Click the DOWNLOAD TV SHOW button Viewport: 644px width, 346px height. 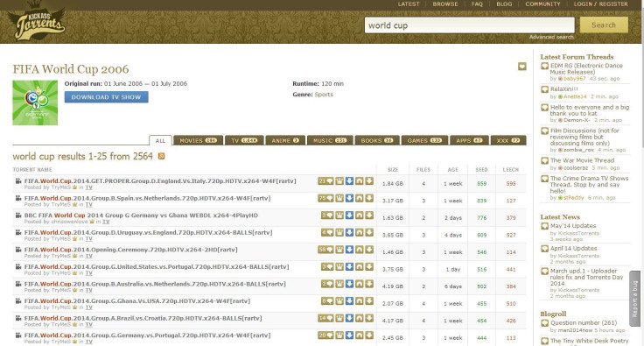coord(106,97)
